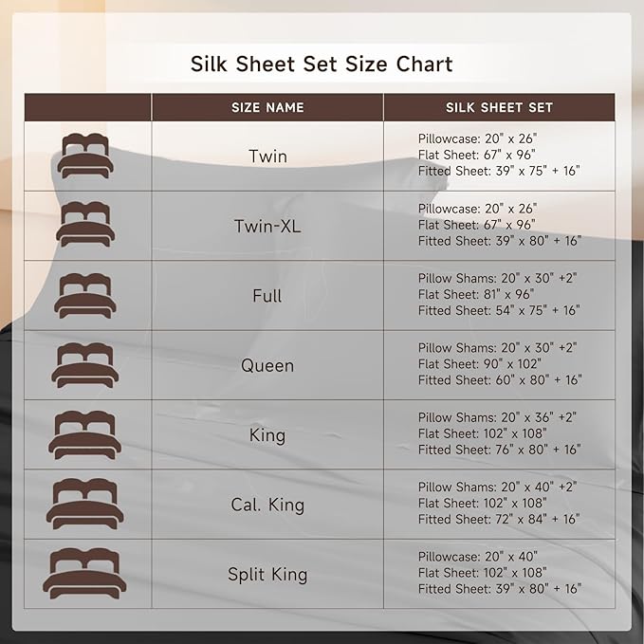Screen dimensions: 644x644
Task: Click the SILK SHEET SET column header
Action: [499, 107]
